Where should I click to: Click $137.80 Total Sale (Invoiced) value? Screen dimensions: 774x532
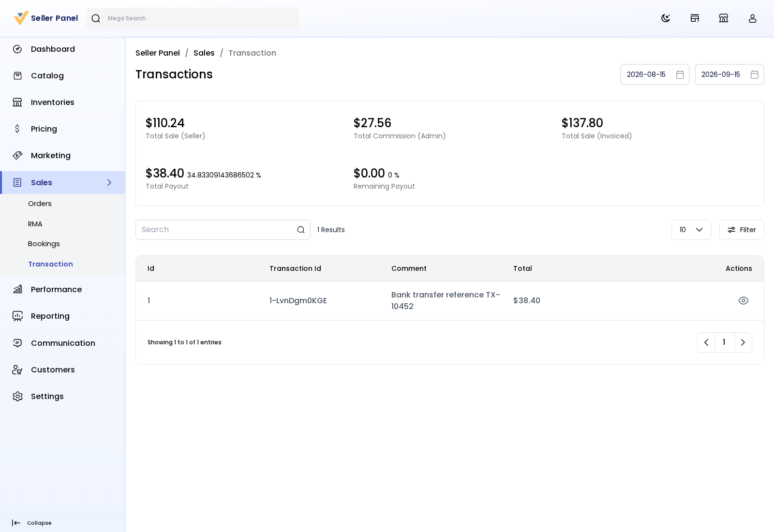click(582, 123)
